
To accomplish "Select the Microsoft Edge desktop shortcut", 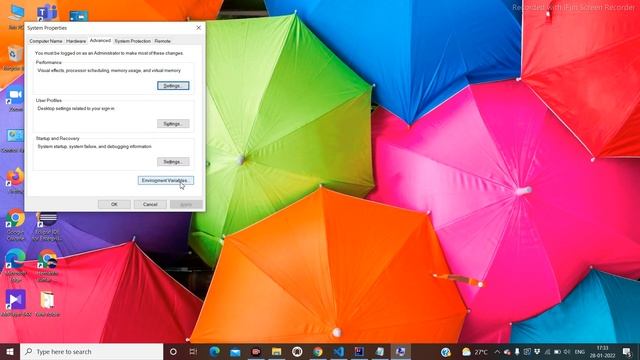I will [16, 265].
